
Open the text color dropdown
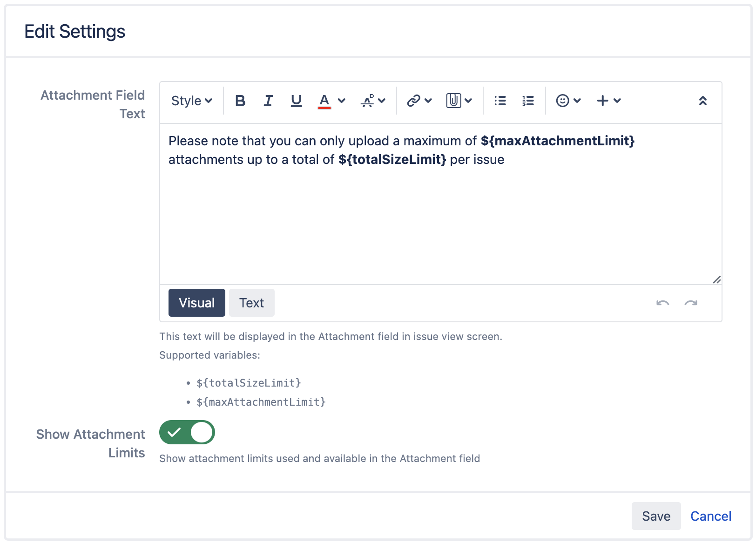[x=342, y=101]
